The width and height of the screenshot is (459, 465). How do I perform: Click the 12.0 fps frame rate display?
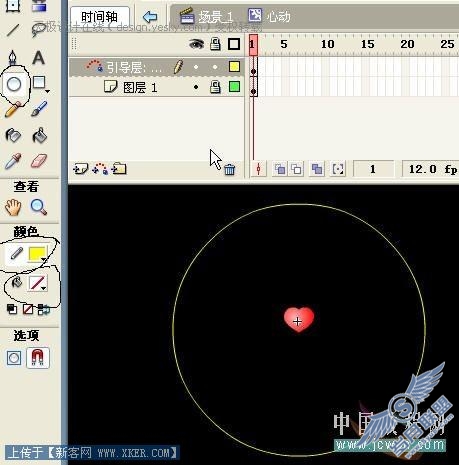(x=431, y=169)
